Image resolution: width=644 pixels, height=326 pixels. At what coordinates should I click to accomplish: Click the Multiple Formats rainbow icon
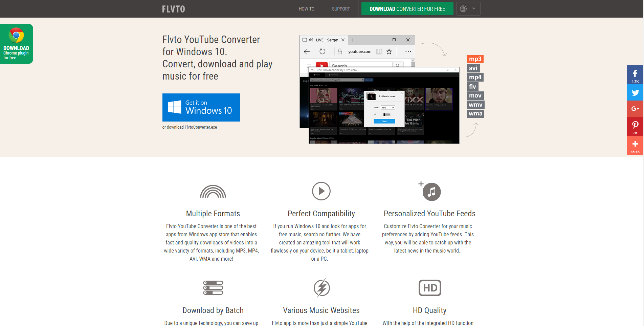213,191
